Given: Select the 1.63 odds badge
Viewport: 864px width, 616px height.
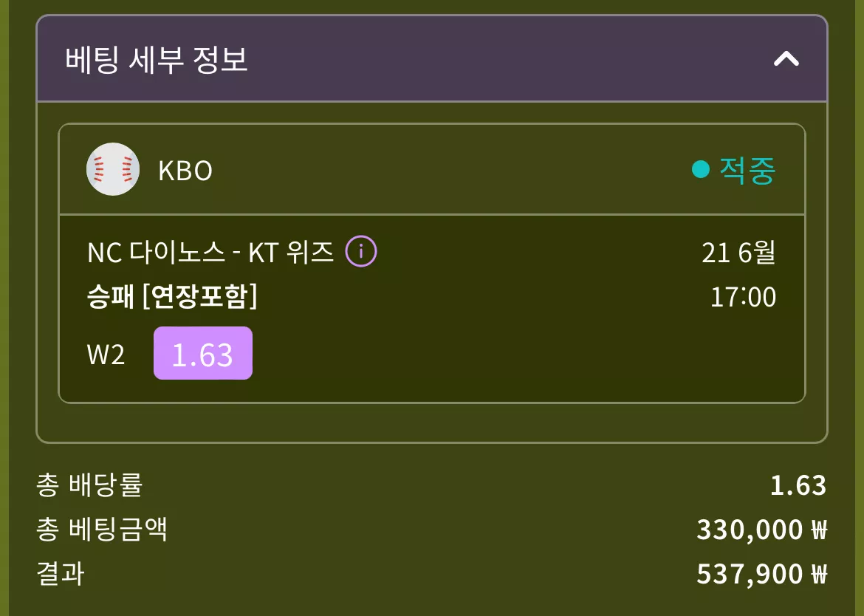Looking at the screenshot, I should 203,353.
